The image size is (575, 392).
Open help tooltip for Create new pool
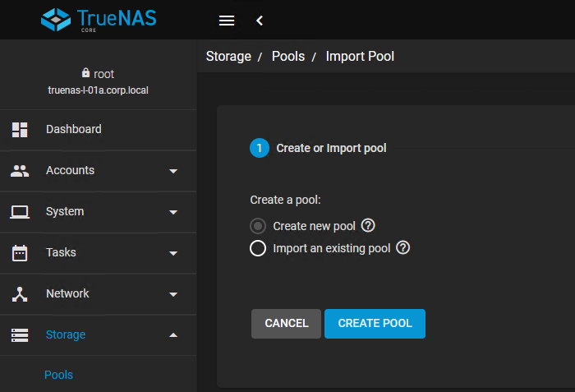[x=368, y=226]
